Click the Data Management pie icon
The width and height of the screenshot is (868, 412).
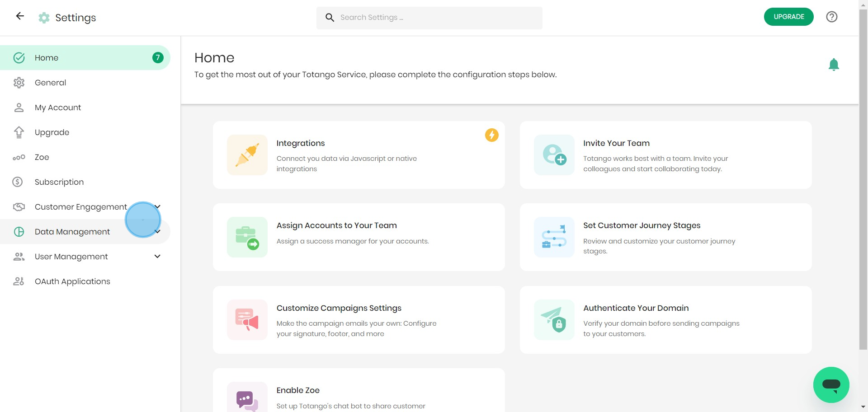(x=19, y=232)
